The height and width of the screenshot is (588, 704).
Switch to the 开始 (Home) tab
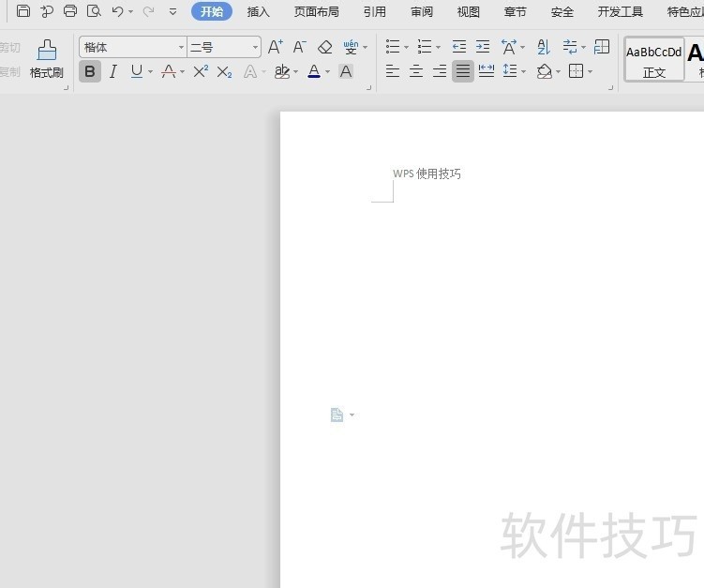click(x=212, y=11)
